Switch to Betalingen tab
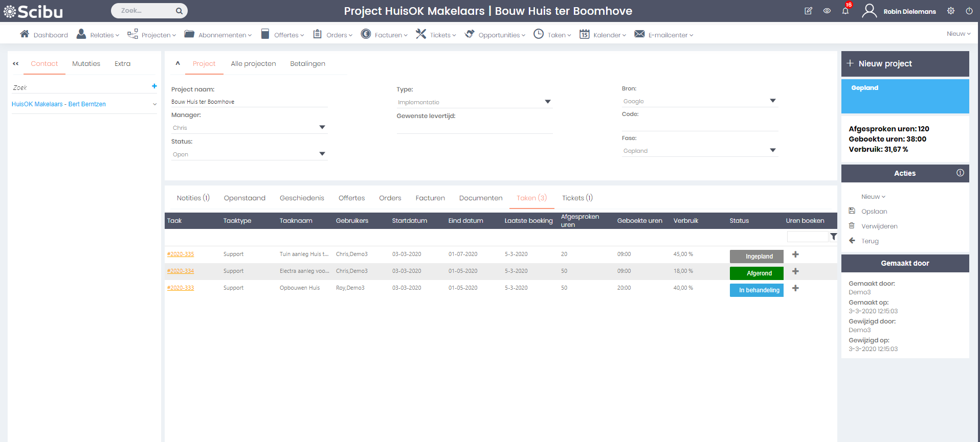 click(307, 64)
